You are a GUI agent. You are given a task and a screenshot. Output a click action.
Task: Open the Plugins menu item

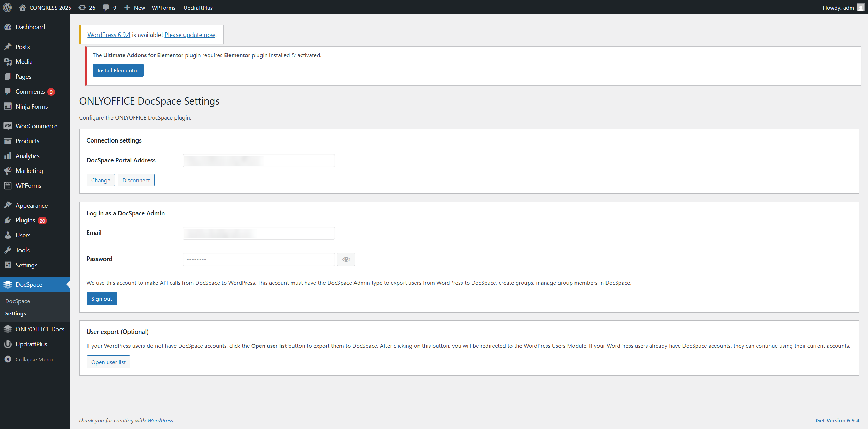[x=25, y=220]
